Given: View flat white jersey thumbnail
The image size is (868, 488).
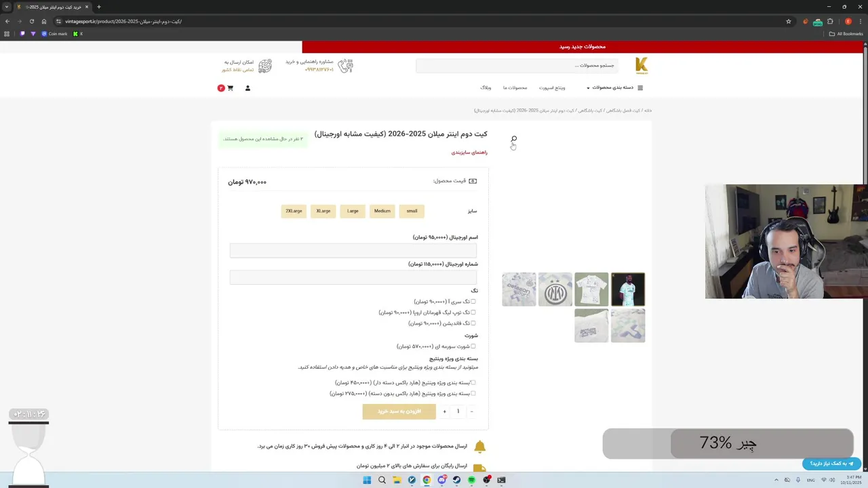Looking at the screenshot, I should click(x=591, y=289).
